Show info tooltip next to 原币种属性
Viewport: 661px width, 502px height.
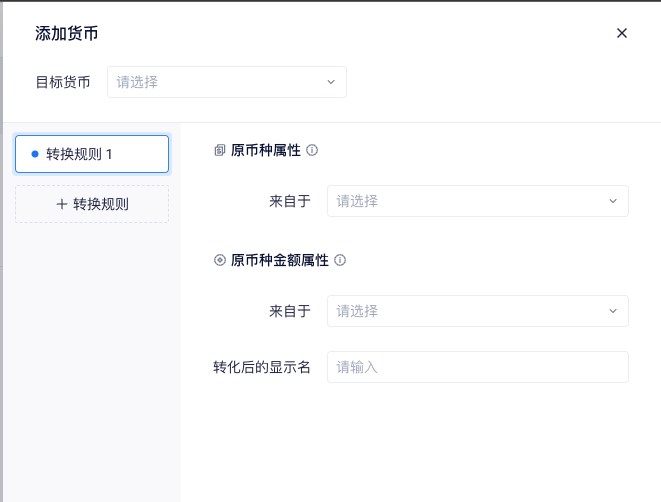[x=312, y=151]
